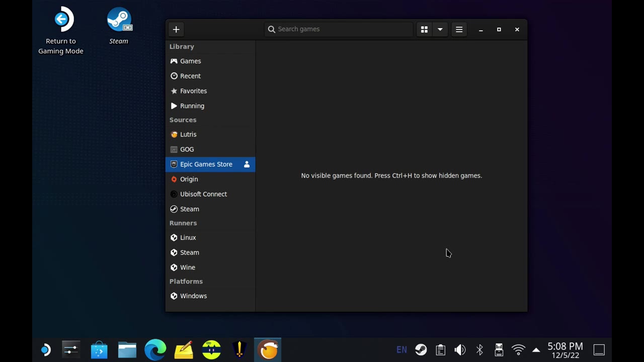Click Epic Games Store account icon
Viewport: 644px width, 362px height.
[247, 164]
